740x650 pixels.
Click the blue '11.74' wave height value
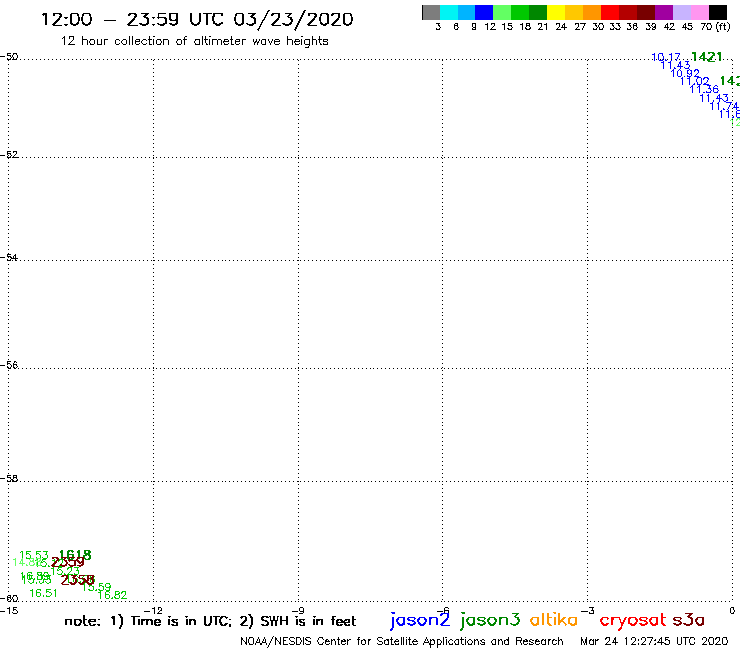click(x=724, y=106)
